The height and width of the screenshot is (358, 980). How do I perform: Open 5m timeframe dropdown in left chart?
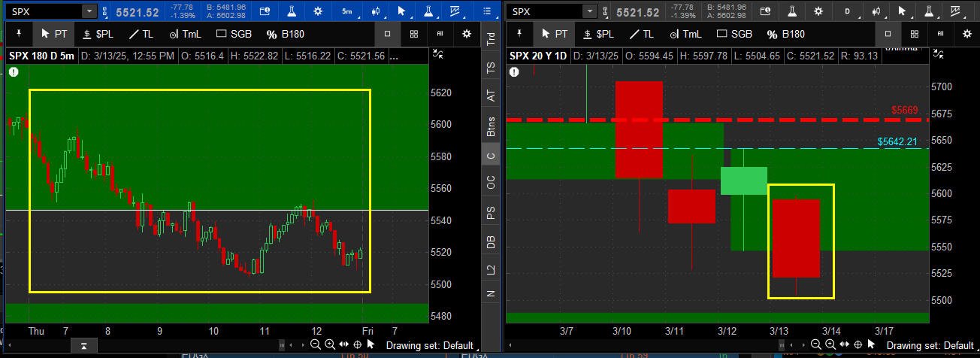(346, 11)
